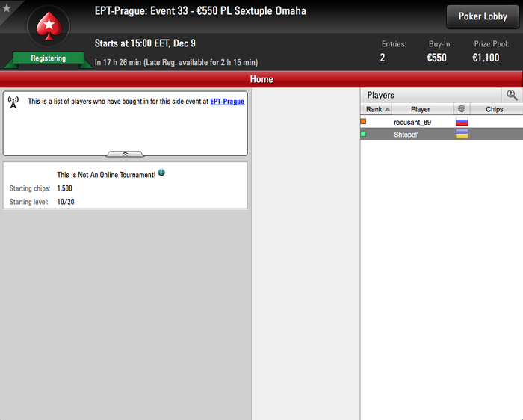Viewport: 523px width, 420px height.
Task: Click Starting level value 10/20
Action: [x=66, y=202]
